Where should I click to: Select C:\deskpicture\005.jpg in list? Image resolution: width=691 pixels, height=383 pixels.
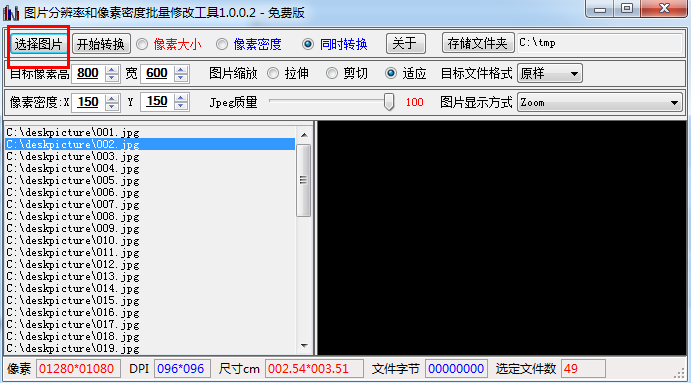point(150,180)
